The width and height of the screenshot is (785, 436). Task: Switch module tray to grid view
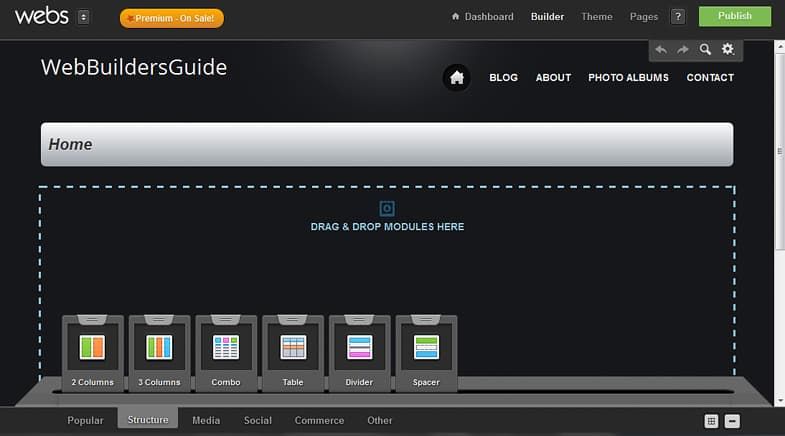click(711, 421)
